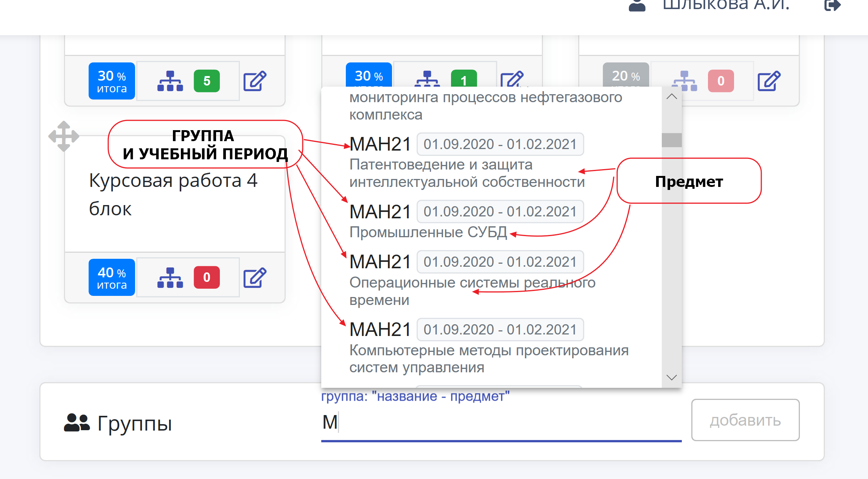Click the gray 20 % итога badge
The width and height of the screenshot is (868, 479).
coord(626,75)
